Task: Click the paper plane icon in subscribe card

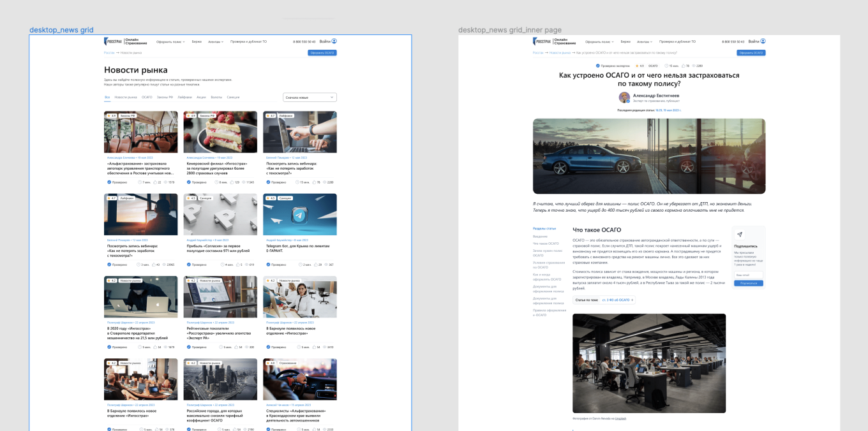Action: 739,235
